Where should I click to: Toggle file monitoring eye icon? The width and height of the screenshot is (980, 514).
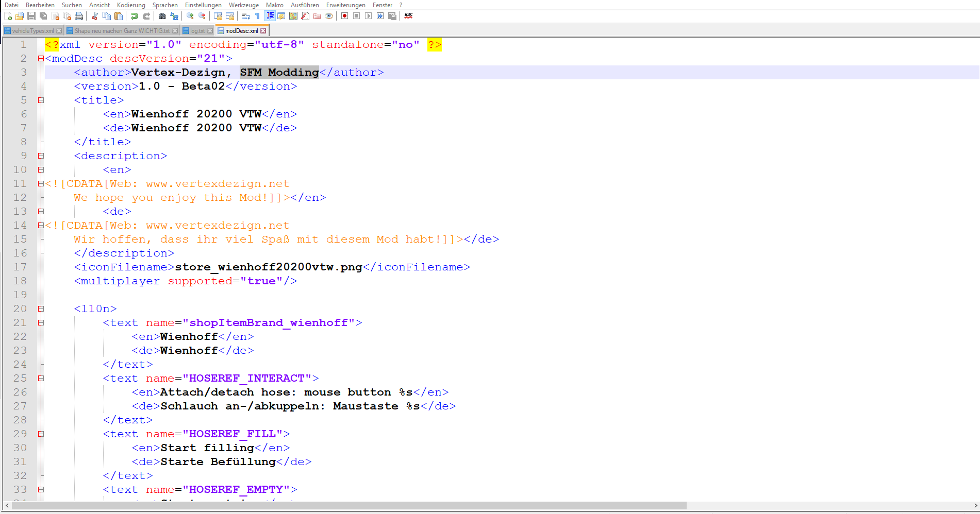click(x=329, y=16)
